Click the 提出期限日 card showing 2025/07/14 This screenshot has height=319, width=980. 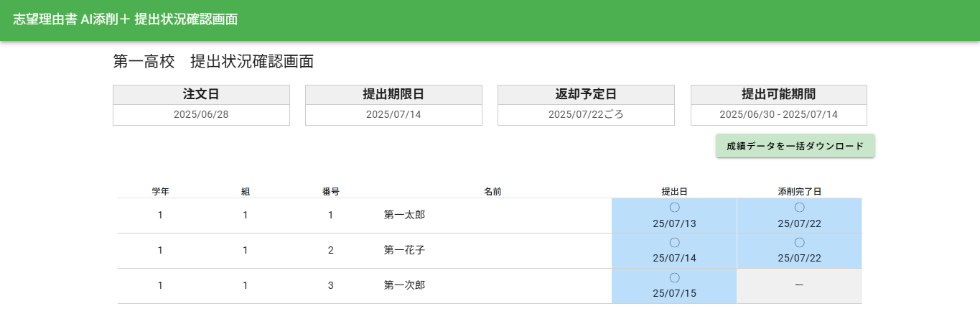point(393,106)
